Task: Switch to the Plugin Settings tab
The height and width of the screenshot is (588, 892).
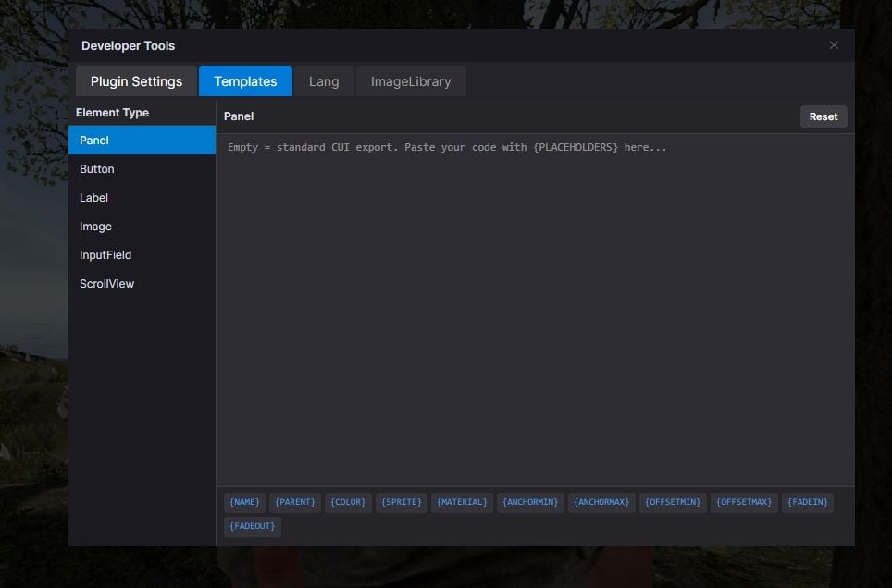Action: tap(136, 81)
